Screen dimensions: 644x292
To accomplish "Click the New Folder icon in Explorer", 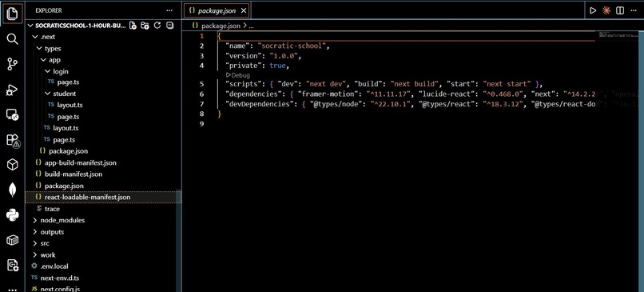I will tap(145, 26).
